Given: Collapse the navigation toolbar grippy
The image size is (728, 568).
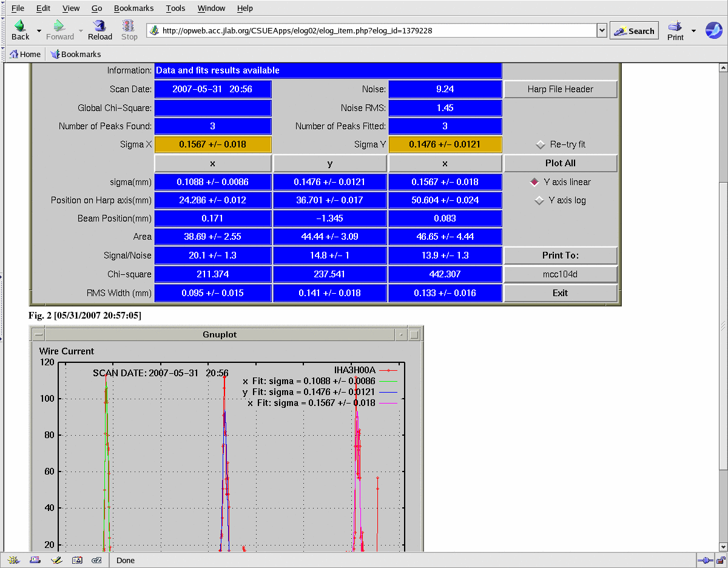Looking at the screenshot, I should tap(4, 30).
